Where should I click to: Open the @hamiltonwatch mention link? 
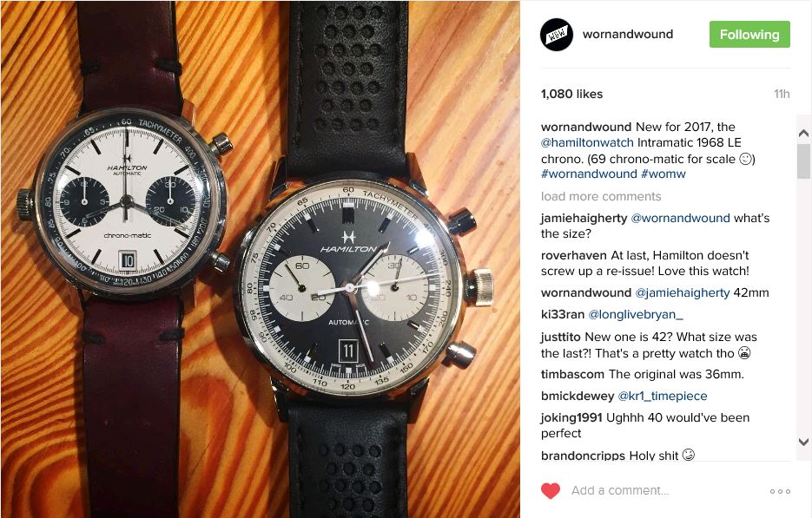(x=587, y=143)
